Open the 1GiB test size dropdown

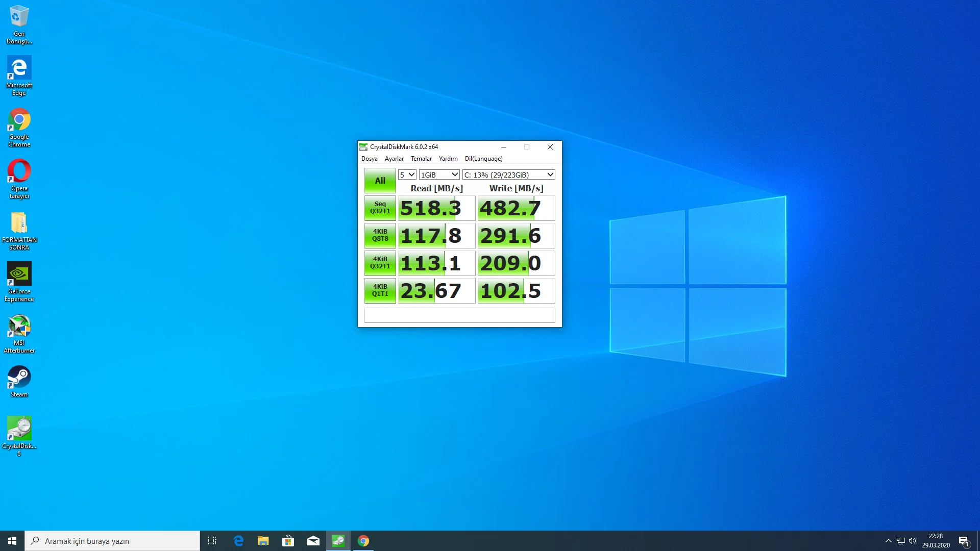coord(439,174)
